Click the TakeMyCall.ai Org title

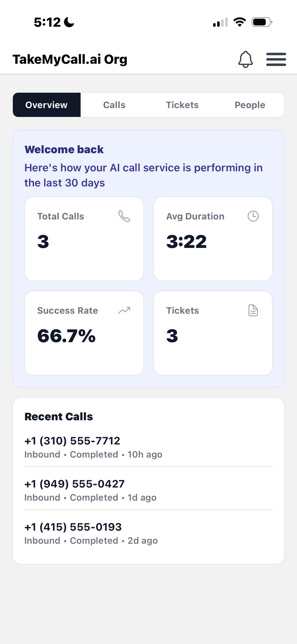pyautogui.click(x=70, y=59)
